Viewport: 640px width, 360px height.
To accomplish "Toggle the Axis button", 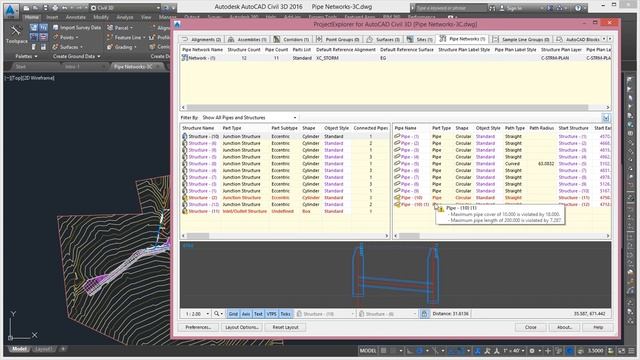I will click(246, 314).
